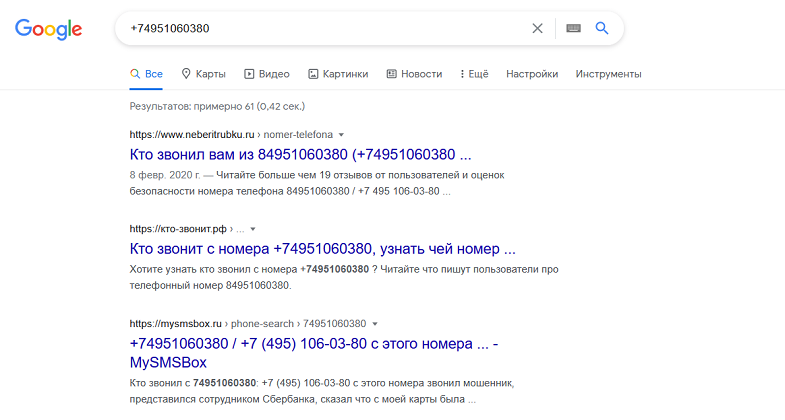Expand arrow next to neberitrubku.ru URL

341,135
